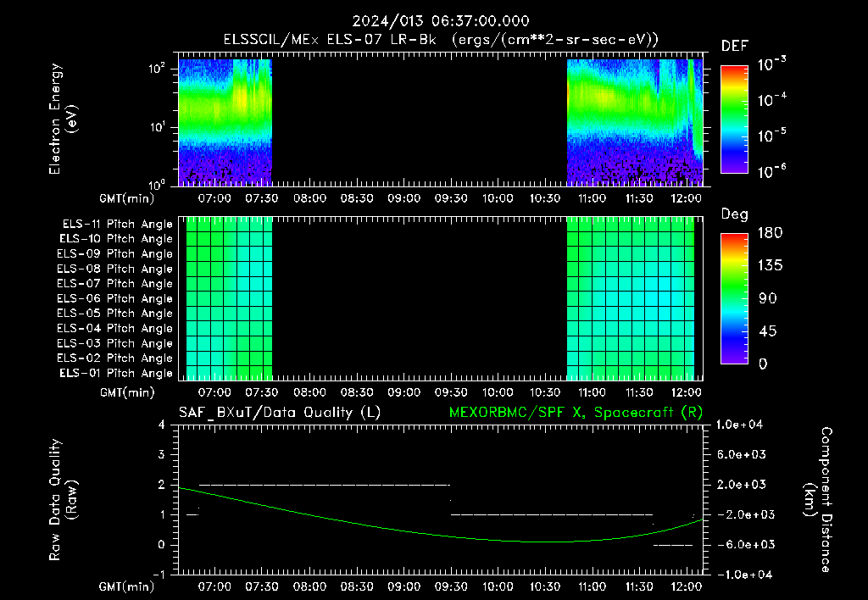Click the 6.0e+03 right-axis tick label

tap(741, 454)
